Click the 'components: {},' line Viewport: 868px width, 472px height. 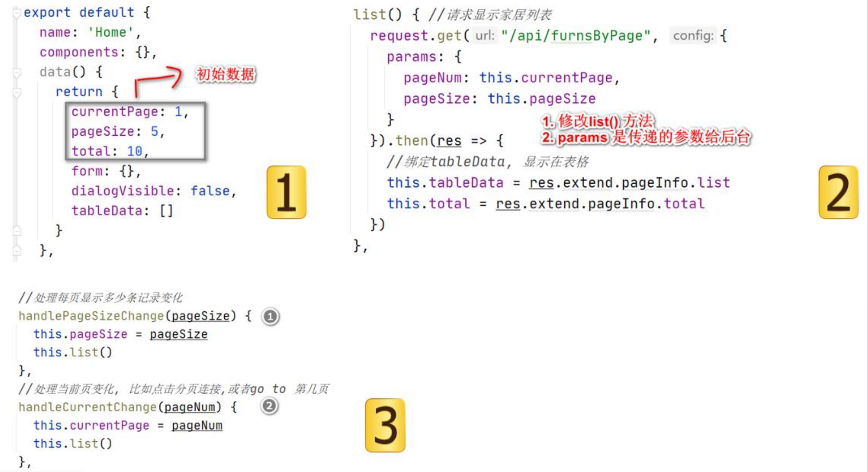pos(98,52)
